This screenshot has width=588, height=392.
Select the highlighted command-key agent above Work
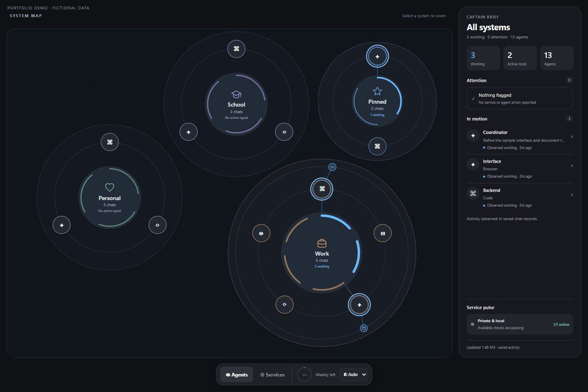tap(322, 189)
